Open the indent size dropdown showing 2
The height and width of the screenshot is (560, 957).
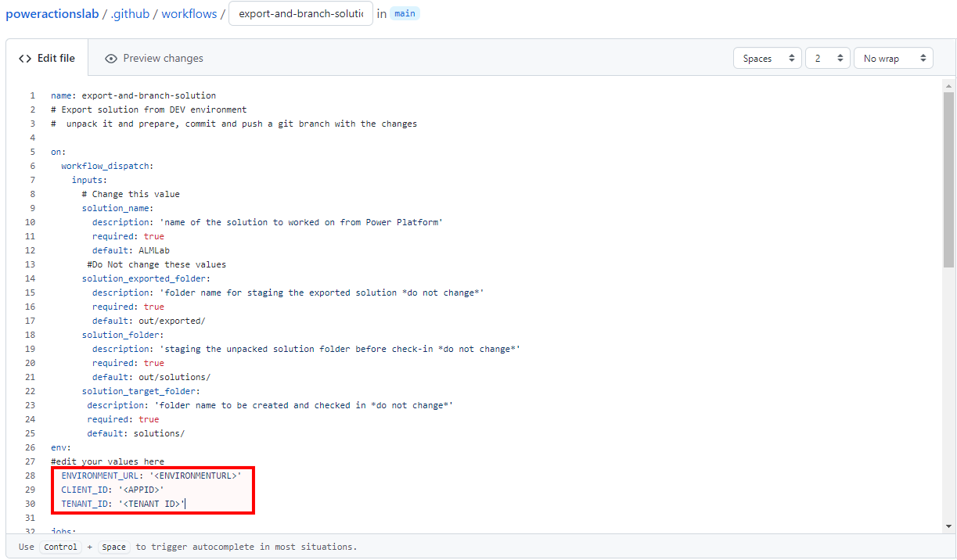827,57
